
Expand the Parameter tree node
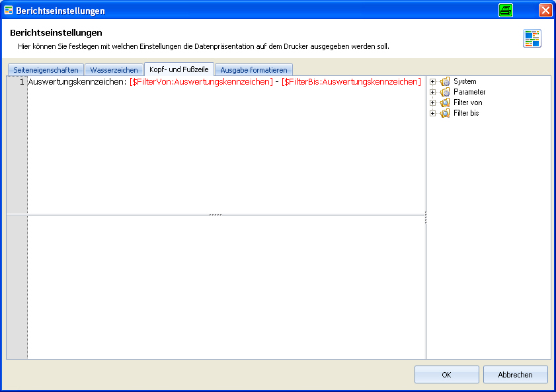[x=432, y=92]
